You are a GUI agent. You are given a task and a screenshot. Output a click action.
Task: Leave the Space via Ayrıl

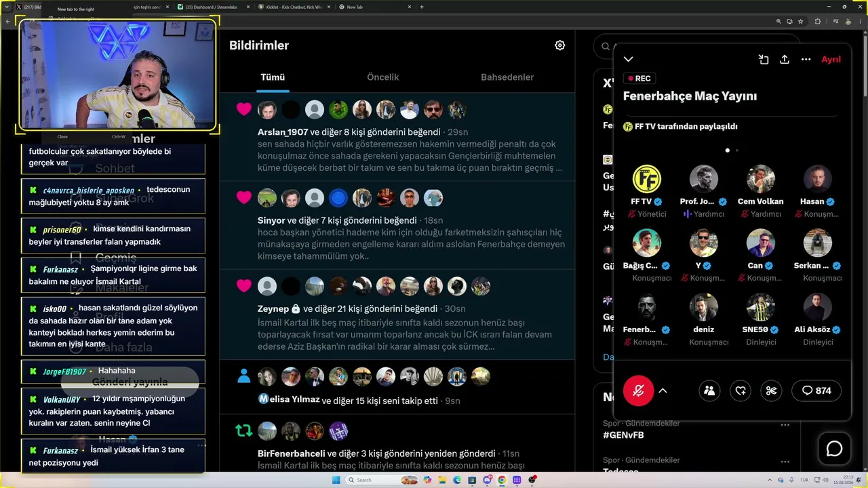(x=831, y=60)
